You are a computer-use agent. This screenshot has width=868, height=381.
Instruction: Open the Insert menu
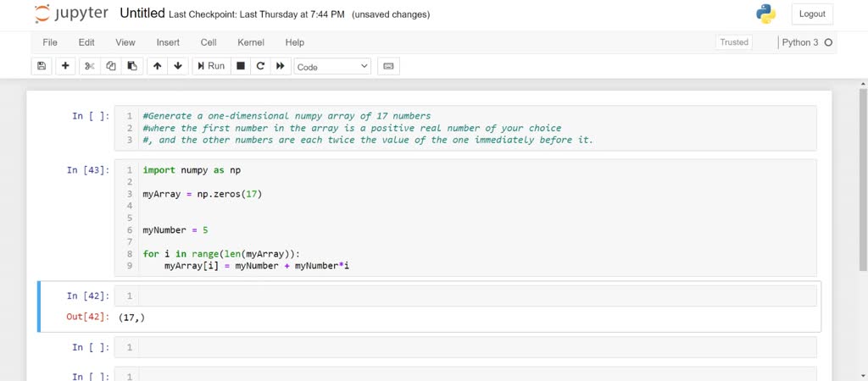[x=168, y=42]
